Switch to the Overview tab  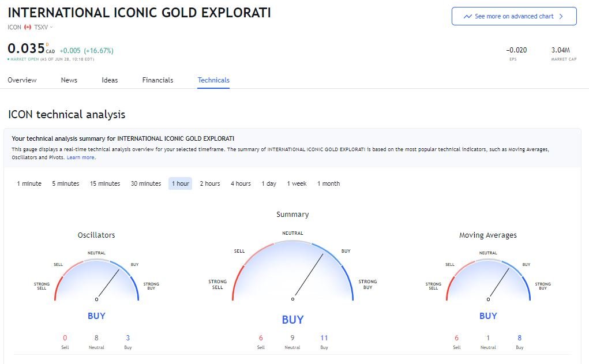pyautogui.click(x=22, y=80)
